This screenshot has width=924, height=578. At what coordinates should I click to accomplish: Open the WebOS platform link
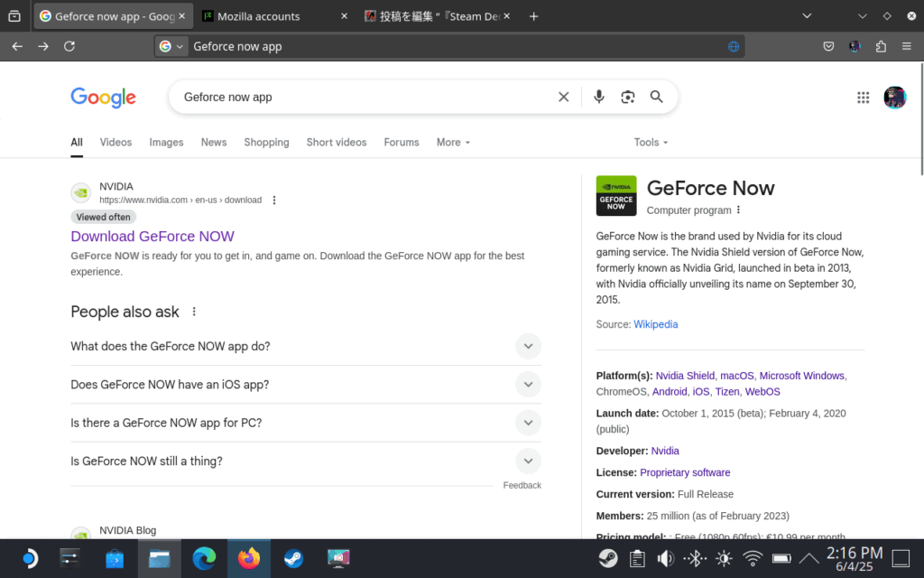[x=762, y=392]
